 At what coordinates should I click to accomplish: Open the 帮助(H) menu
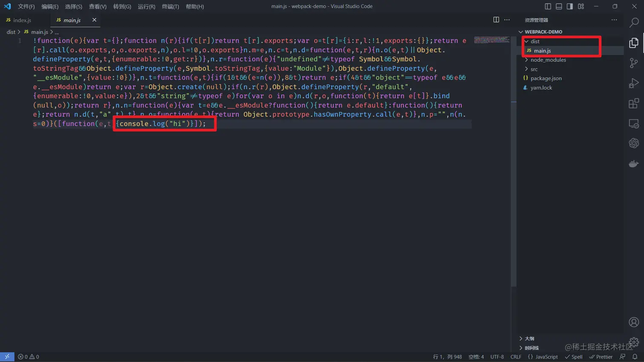pos(195,6)
